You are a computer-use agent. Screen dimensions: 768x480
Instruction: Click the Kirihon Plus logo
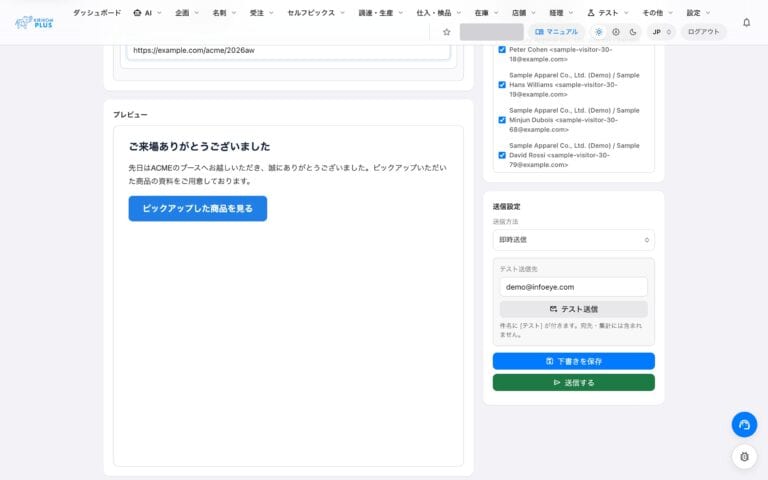pyautogui.click(x=34, y=22)
